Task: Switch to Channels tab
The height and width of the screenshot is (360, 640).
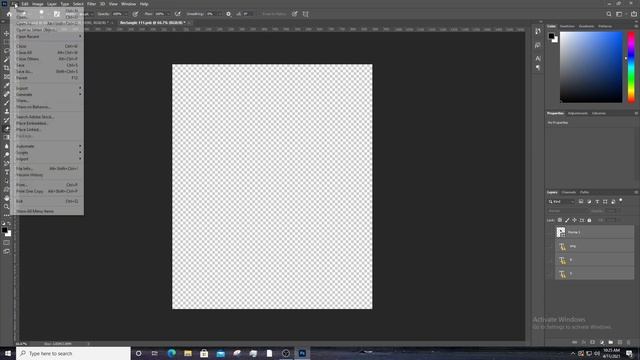Action: pyautogui.click(x=569, y=192)
